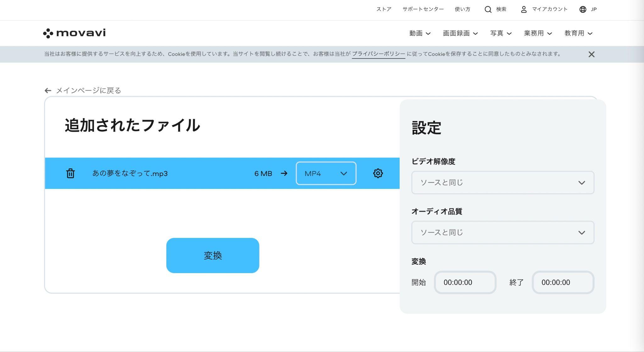Click the マイアカウント person icon

(x=524, y=9)
